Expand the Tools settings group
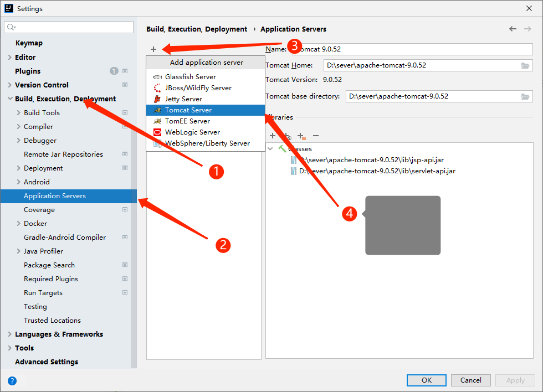Image resolution: width=543 pixels, height=392 pixels. point(10,348)
